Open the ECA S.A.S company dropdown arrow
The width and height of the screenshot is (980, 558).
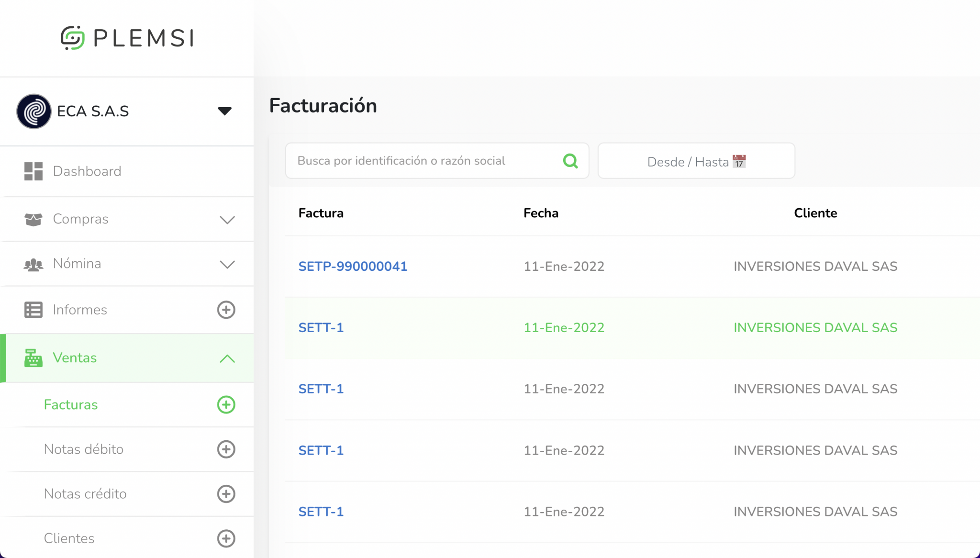point(224,111)
